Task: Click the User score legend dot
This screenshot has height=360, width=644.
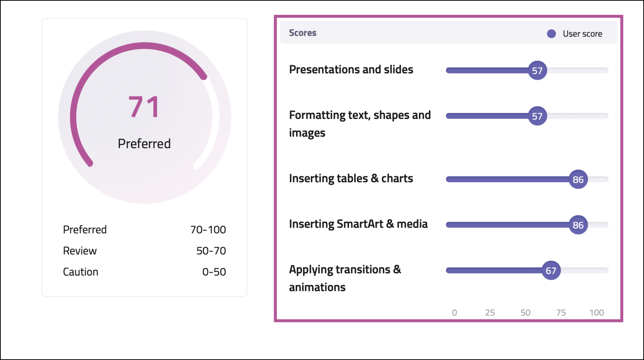Action: (551, 34)
